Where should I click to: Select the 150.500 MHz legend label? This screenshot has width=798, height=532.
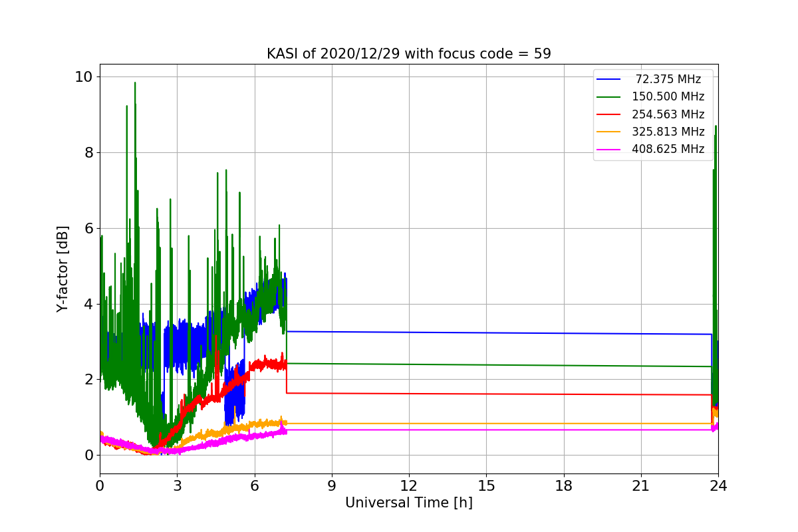pos(668,96)
